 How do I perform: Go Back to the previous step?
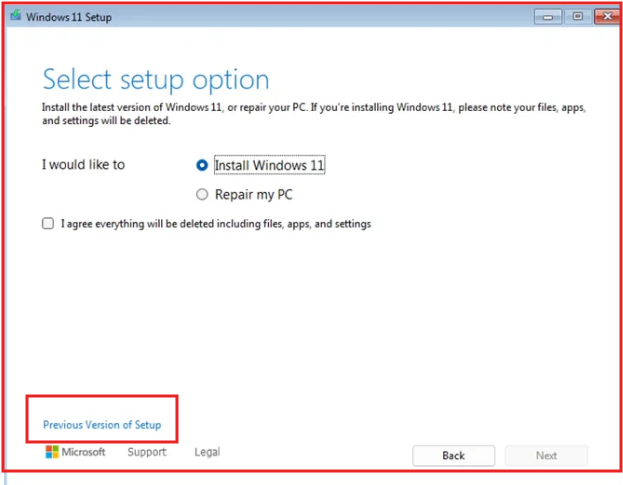pyautogui.click(x=453, y=455)
